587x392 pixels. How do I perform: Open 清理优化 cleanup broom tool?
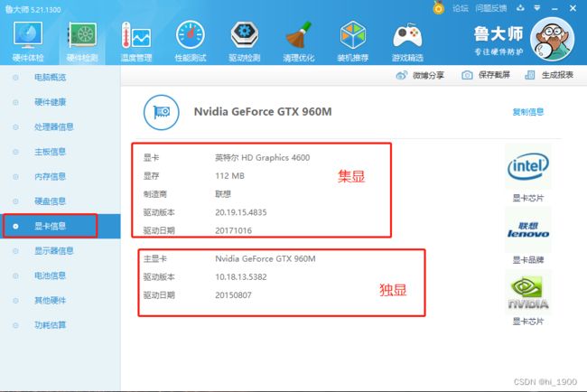(298, 42)
